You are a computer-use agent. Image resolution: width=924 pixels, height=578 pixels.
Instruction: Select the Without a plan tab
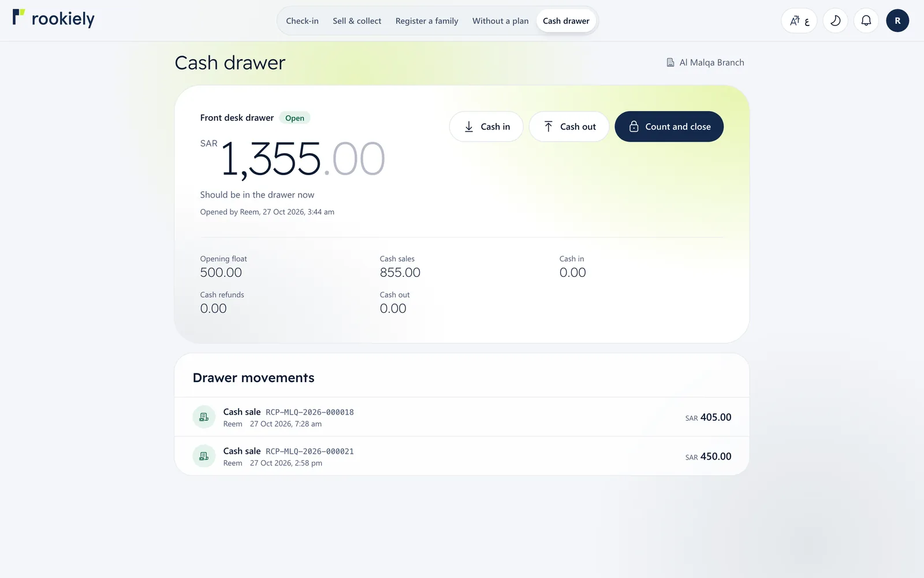click(500, 21)
